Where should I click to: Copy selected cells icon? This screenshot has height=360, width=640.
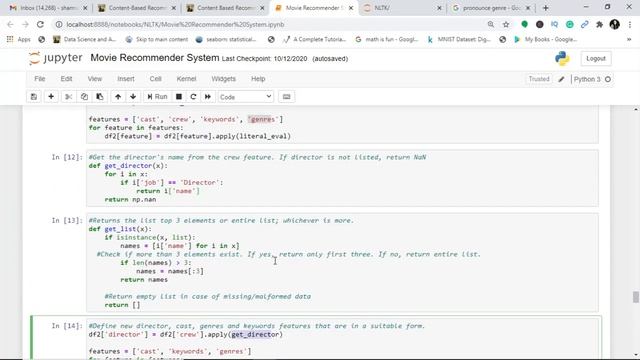84,97
